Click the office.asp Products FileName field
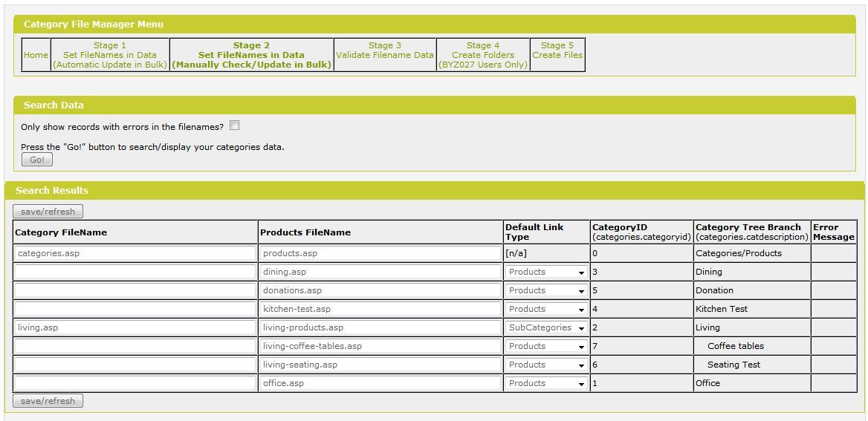This screenshot has width=868, height=421. [380, 383]
